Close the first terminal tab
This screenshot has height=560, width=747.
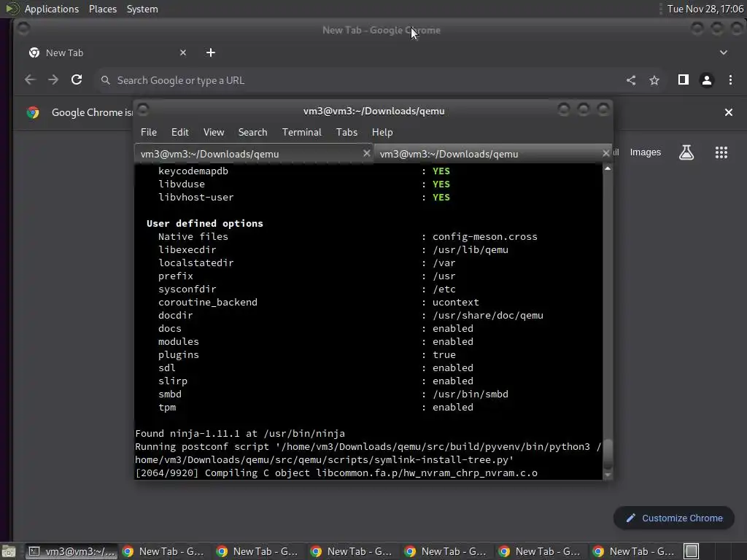tap(366, 153)
